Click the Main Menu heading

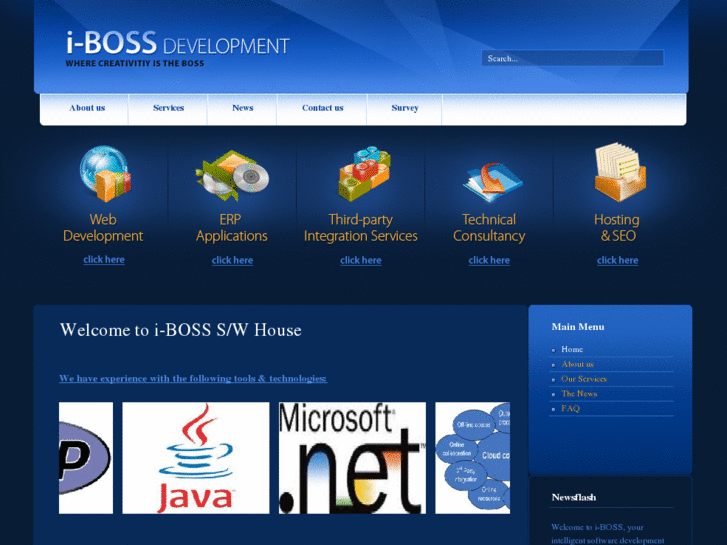point(578,327)
